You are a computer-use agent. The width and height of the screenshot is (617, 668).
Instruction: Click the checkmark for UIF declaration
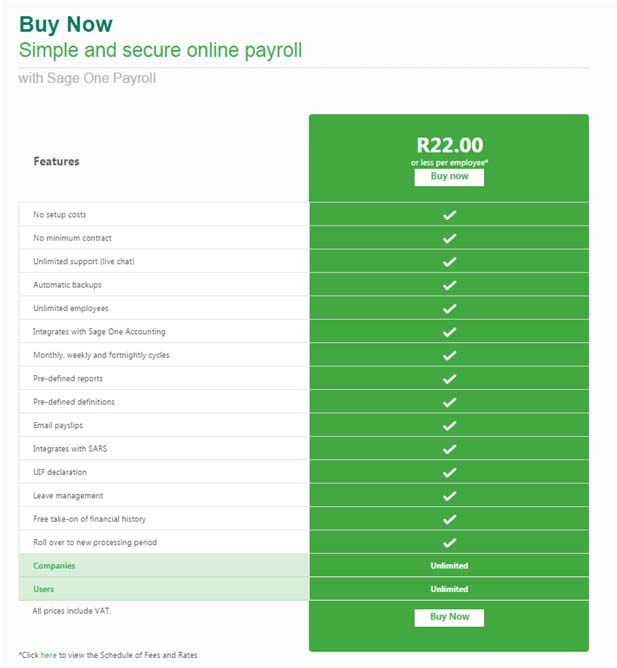point(449,472)
